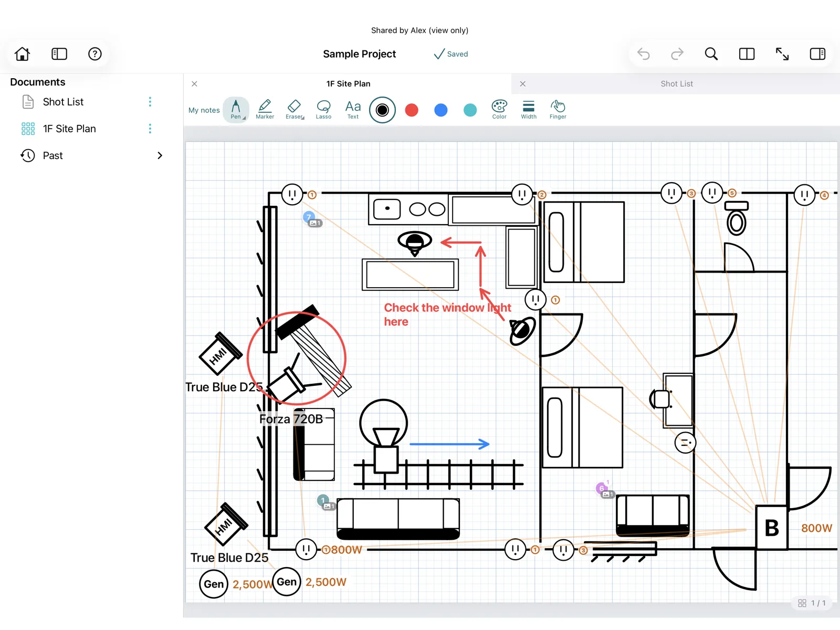Viewport: 840px width, 630px height.
Task: Redo the last undone action
Action: point(677,54)
